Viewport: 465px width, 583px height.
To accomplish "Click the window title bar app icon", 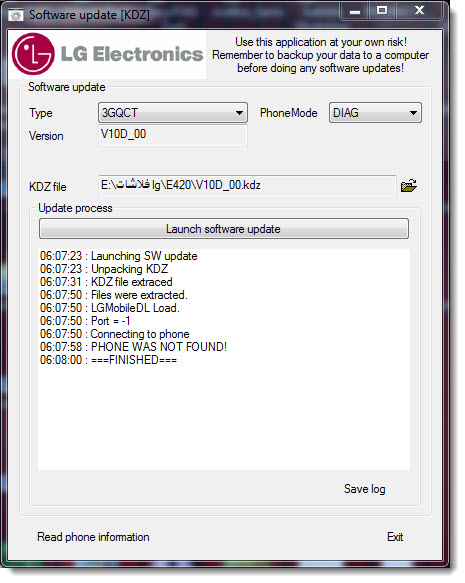I will click(15, 15).
